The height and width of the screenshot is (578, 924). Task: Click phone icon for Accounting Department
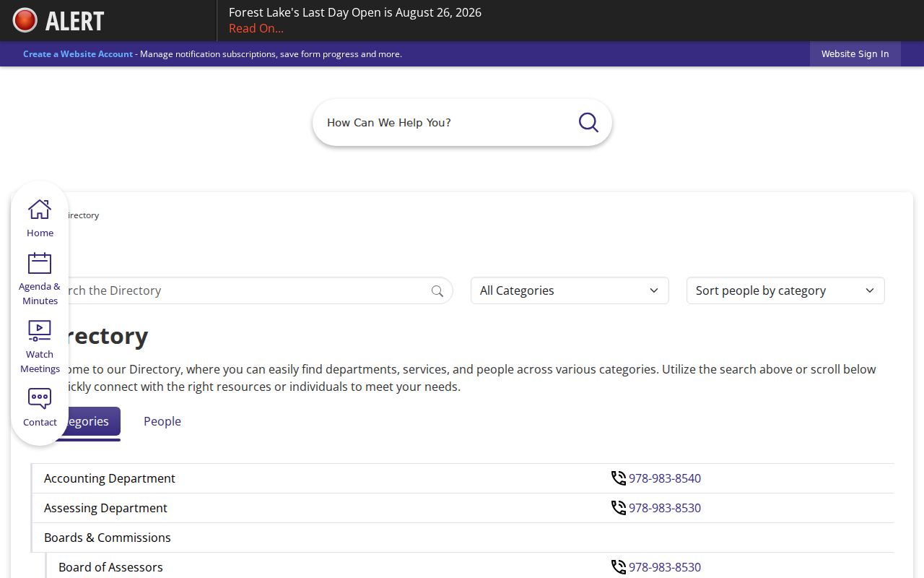click(x=619, y=478)
